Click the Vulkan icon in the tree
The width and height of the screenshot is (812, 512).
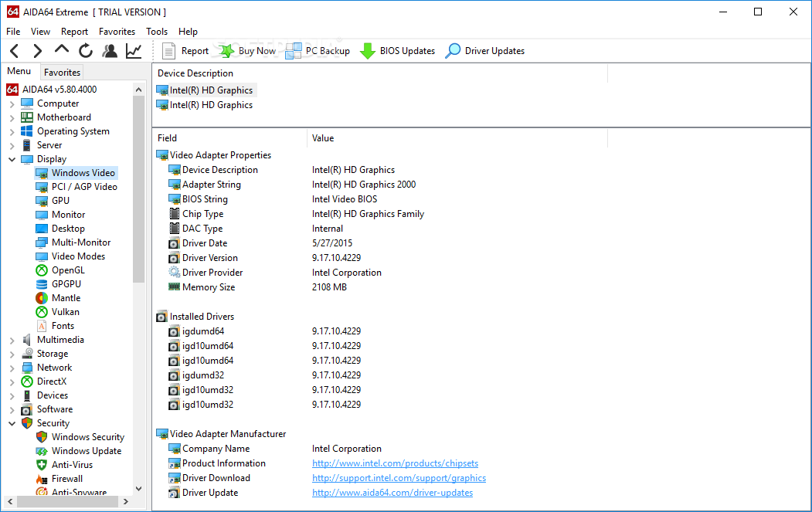[42, 312]
